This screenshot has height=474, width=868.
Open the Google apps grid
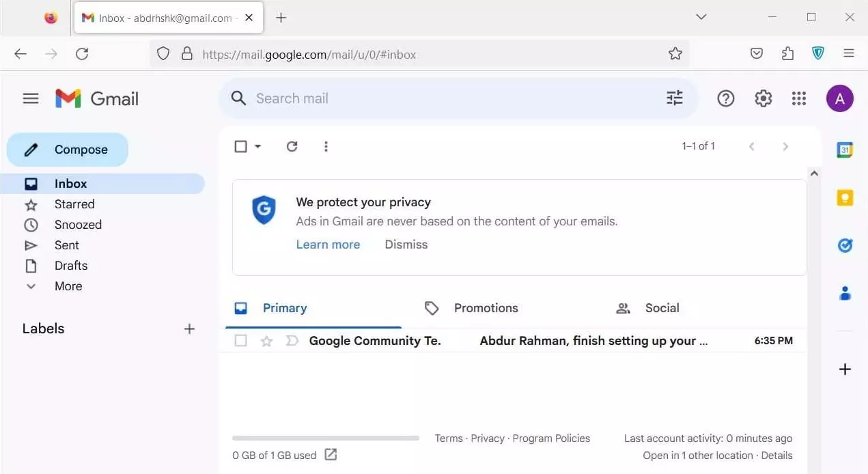click(x=799, y=98)
